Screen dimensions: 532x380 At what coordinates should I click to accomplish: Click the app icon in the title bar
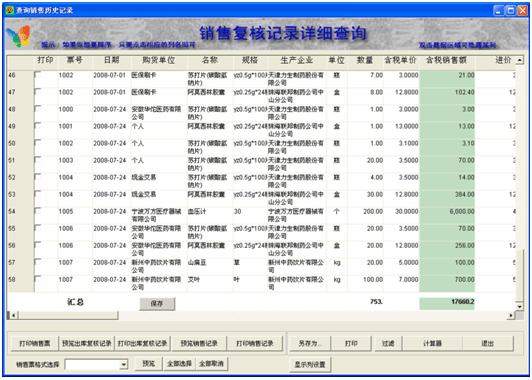10,10
